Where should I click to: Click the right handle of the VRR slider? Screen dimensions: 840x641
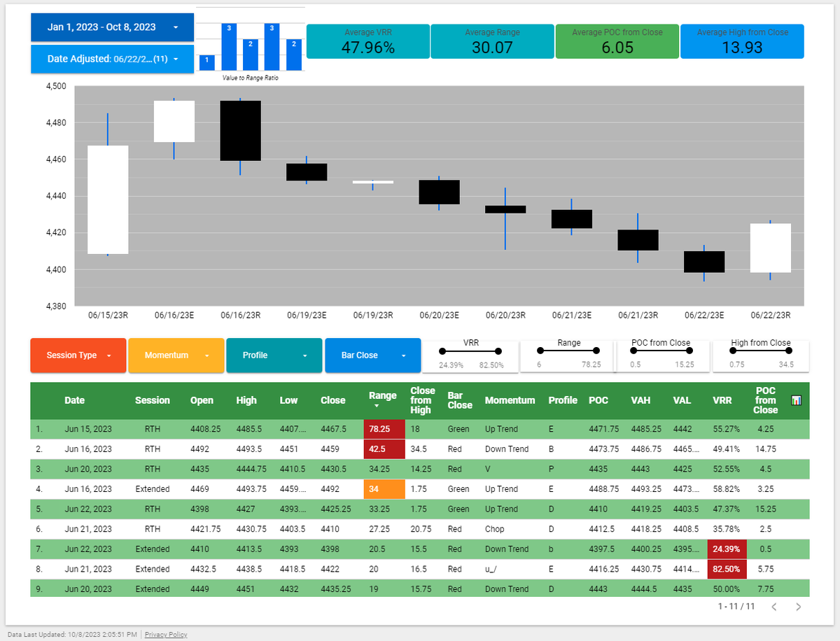pos(498,351)
